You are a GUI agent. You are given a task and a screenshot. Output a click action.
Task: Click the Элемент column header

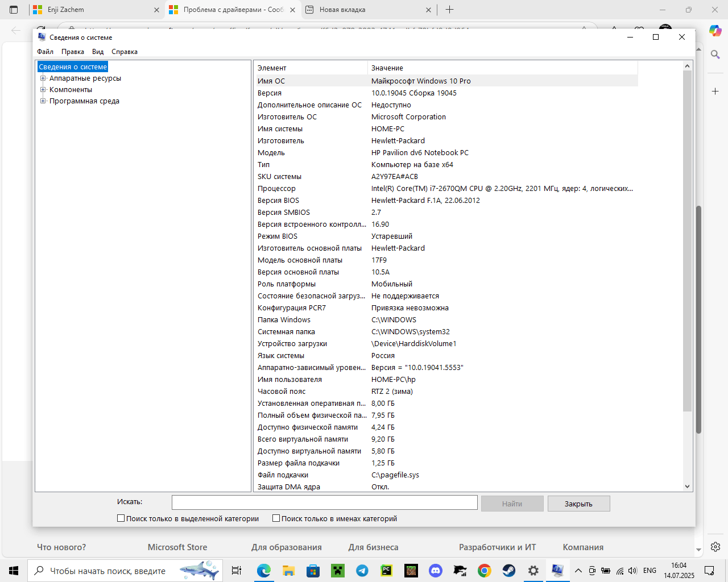pyautogui.click(x=311, y=68)
